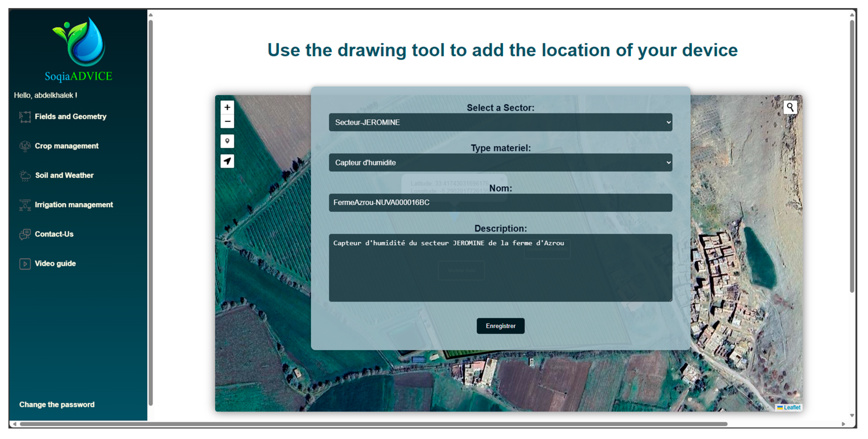Click the locate me arrow icon
The width and height of the screenshot is (868, 439).
point(227,161)
